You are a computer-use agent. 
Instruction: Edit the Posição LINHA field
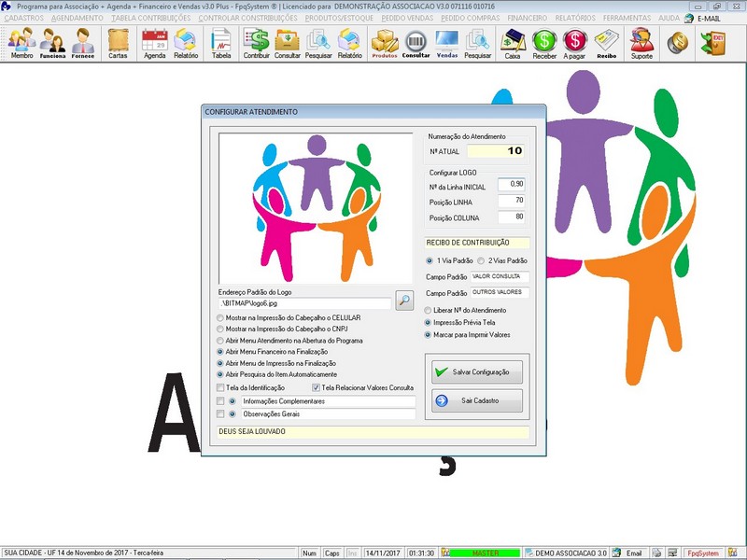(511, 201)
